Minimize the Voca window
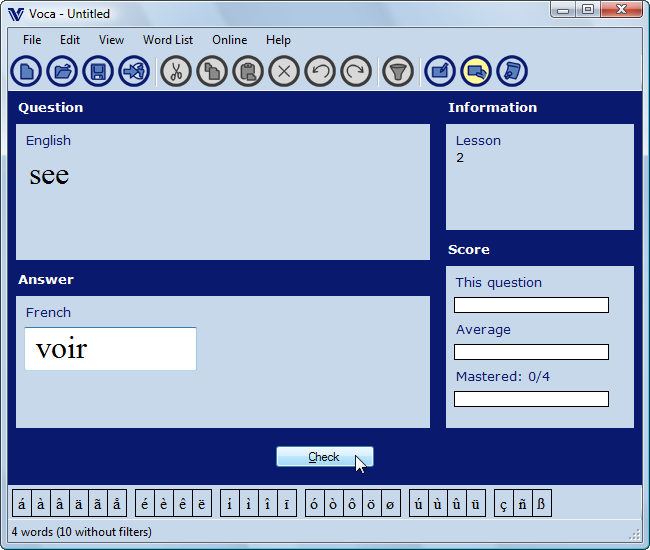 tap(563, 10)
